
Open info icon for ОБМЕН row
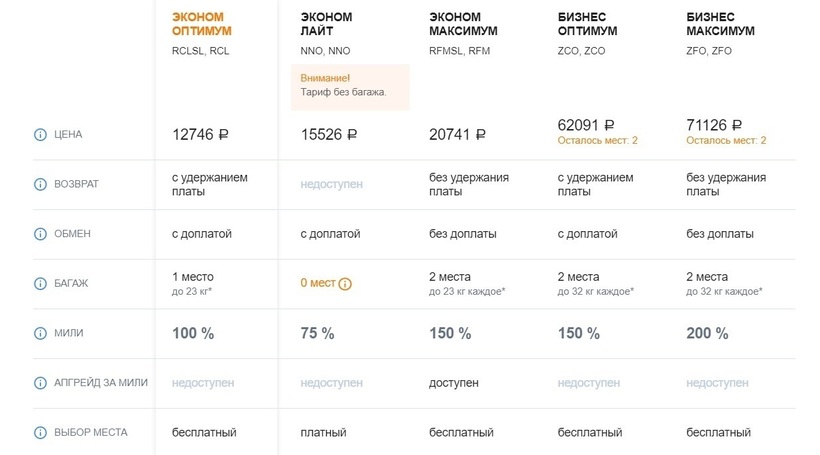tap(40, 234)
